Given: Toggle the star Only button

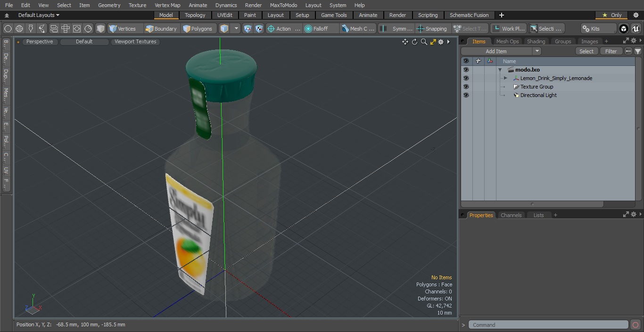Looking at the screenshot, I should coord(611,15).
